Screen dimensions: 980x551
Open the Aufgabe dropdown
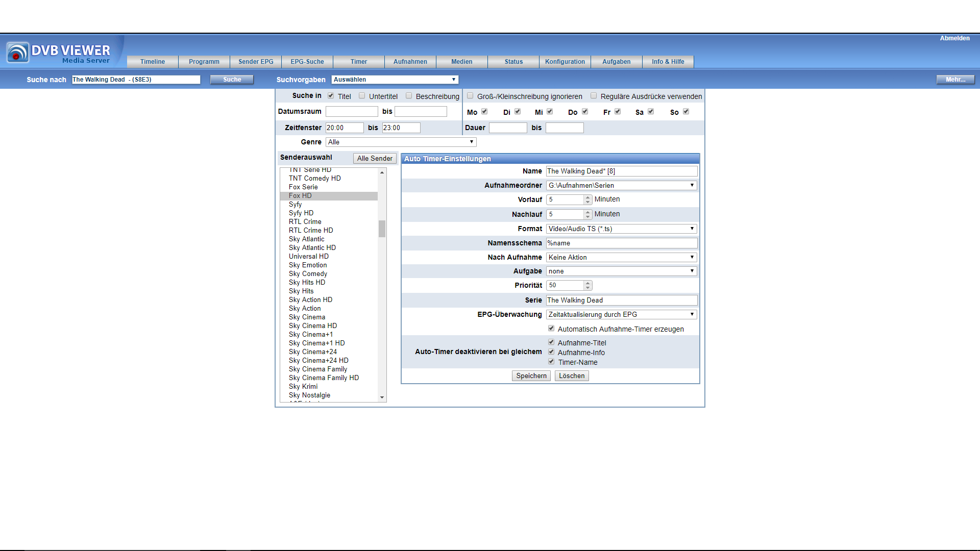coord(622,271)
